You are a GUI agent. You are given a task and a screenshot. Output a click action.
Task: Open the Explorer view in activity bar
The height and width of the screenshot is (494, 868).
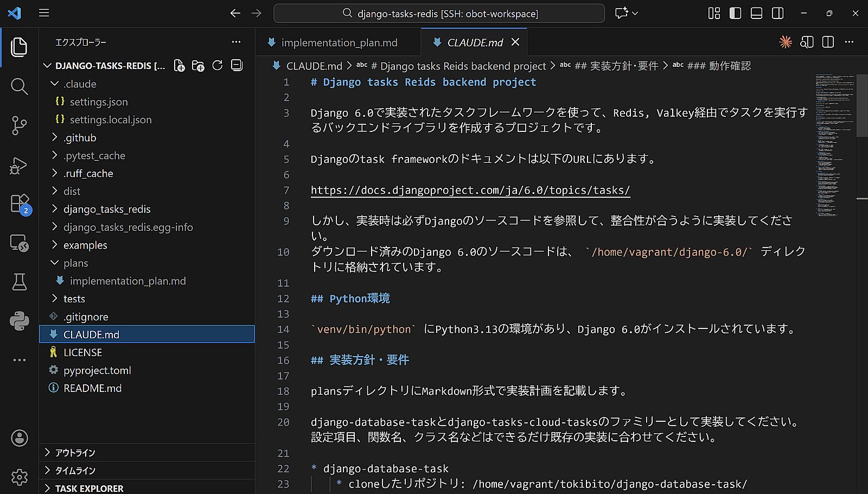[20, 47]
